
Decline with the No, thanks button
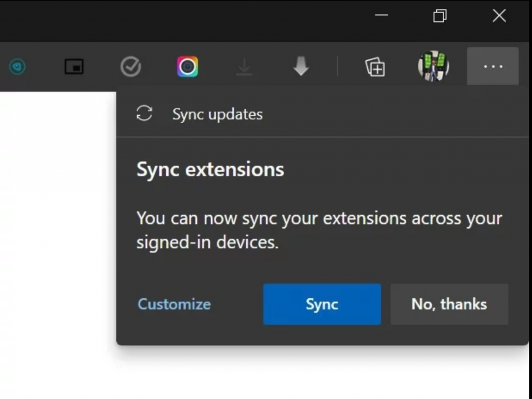click(449, 304)
